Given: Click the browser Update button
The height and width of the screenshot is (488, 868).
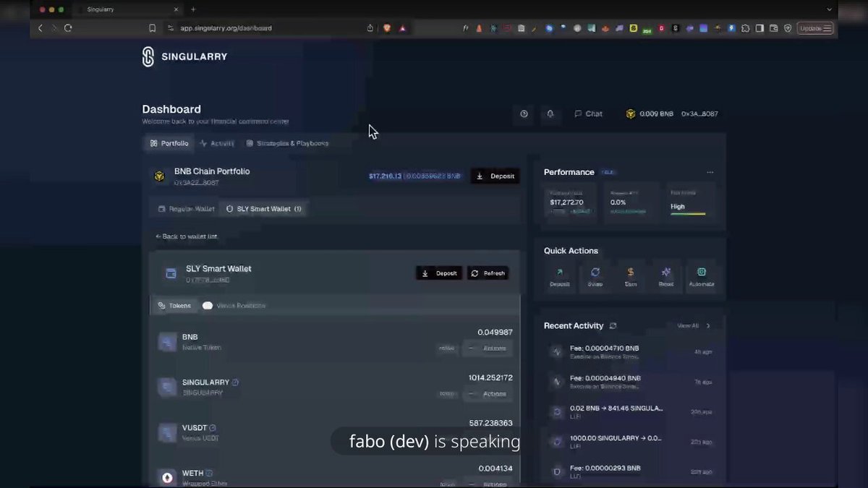Looking at the screenshot, I should [x=816, y=28].
